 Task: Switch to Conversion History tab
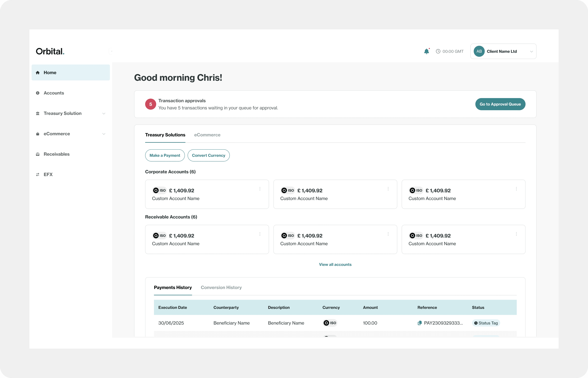pos(221,287)
